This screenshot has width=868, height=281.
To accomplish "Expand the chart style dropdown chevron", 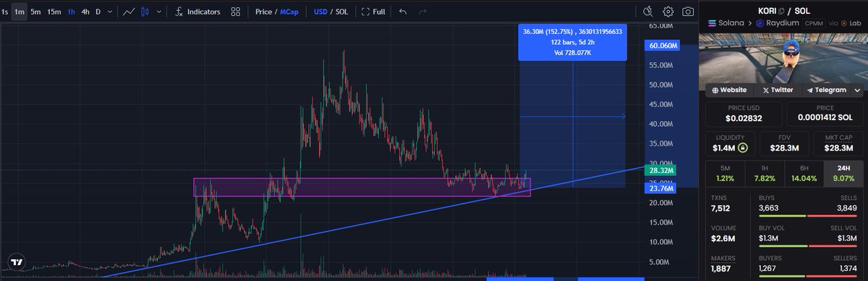I will point(158,12).
